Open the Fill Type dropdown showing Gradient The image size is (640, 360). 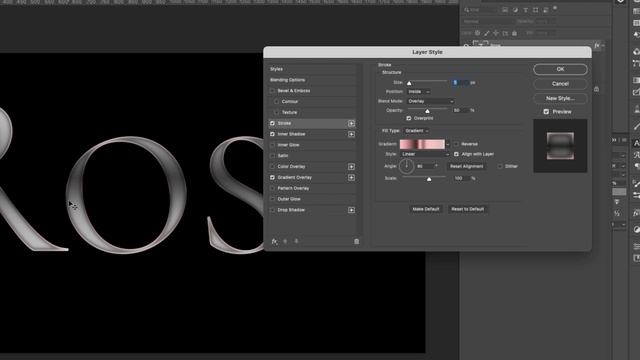(416, 131)
